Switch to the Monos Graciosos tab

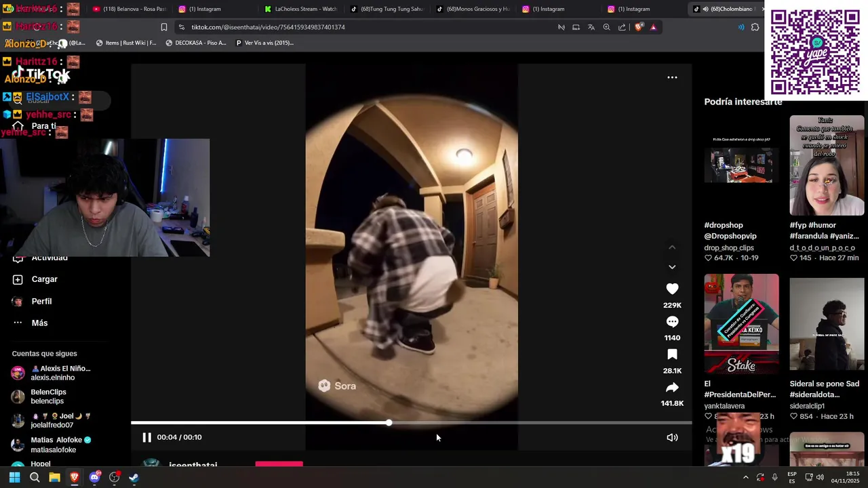tap(473, 9)
